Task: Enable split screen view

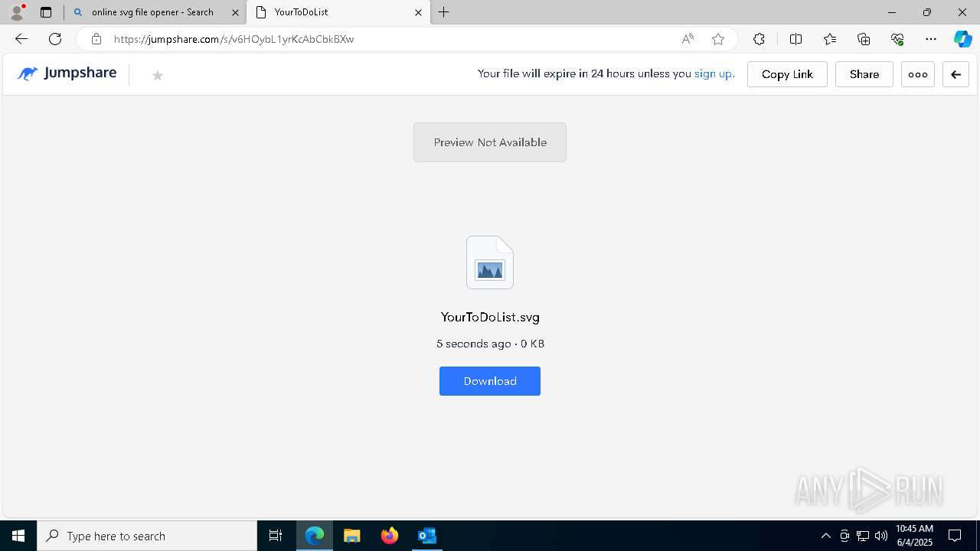Action: click(x=795, y=39)
